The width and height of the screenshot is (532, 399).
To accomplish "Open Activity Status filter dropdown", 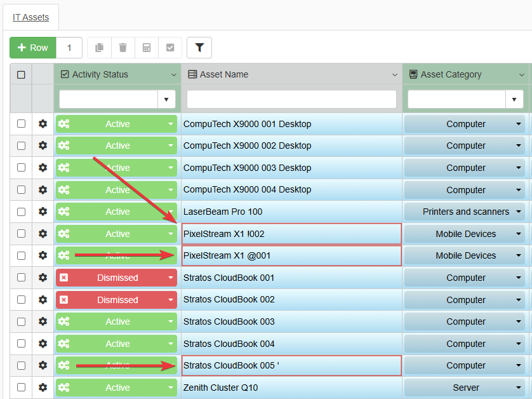I will click(x=166, y=99).
